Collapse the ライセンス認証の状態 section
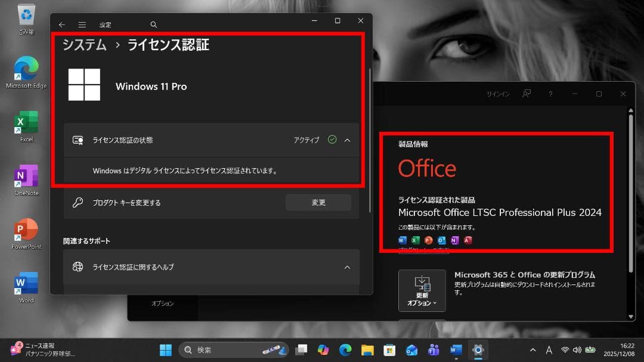Screen dimensions: 644x362 tap(347, 140)
